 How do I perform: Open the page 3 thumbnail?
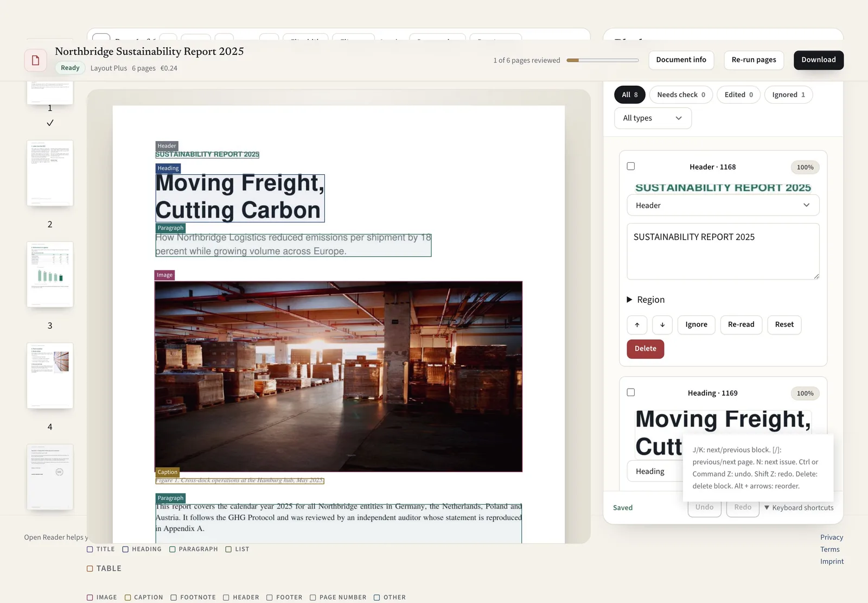pos(50,275)
